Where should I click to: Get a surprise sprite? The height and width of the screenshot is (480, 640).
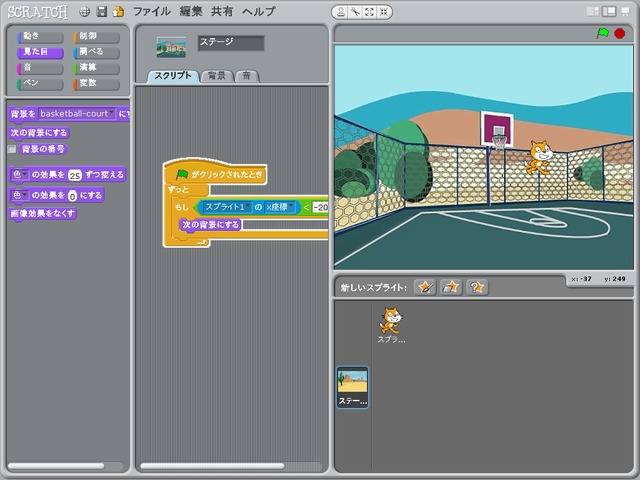(x=476, y=287)
